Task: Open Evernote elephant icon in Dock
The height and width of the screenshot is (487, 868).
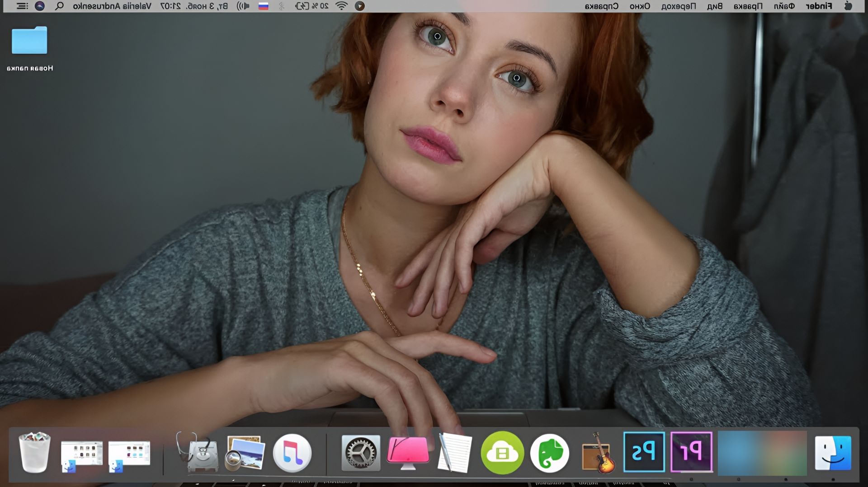Action: click(x=550, y=453)
